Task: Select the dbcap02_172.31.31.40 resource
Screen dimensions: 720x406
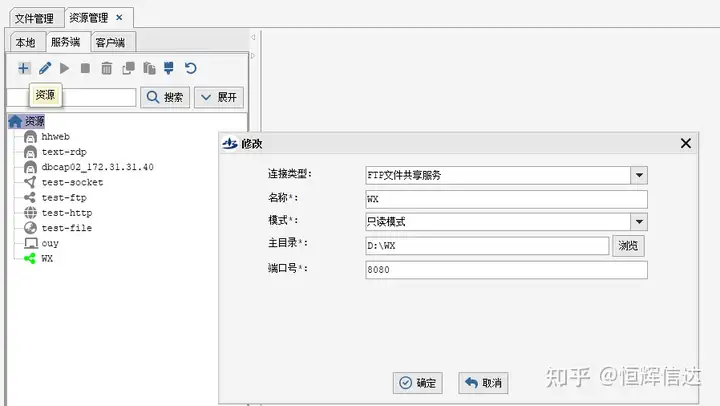Action: pyautogui.click(x=97, y=167)
